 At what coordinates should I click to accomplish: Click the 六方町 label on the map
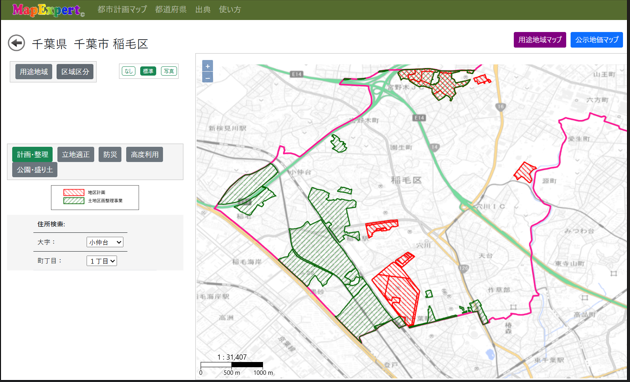coord(597,100)
